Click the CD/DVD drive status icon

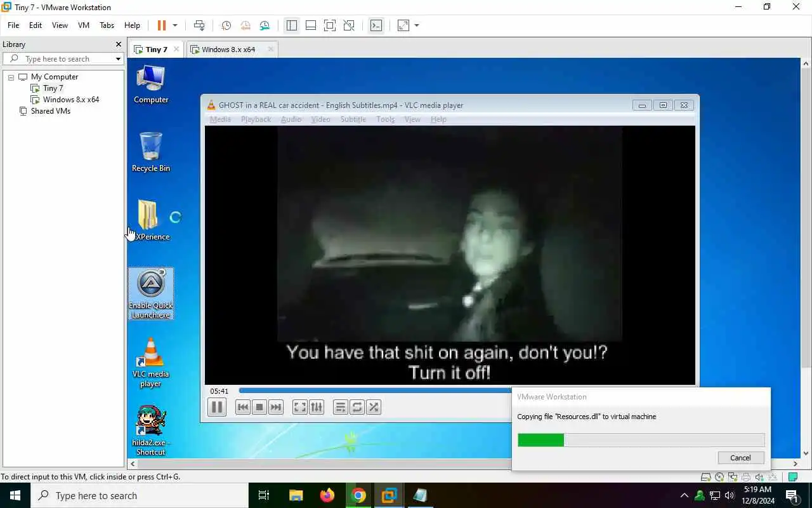coord(719,477)
